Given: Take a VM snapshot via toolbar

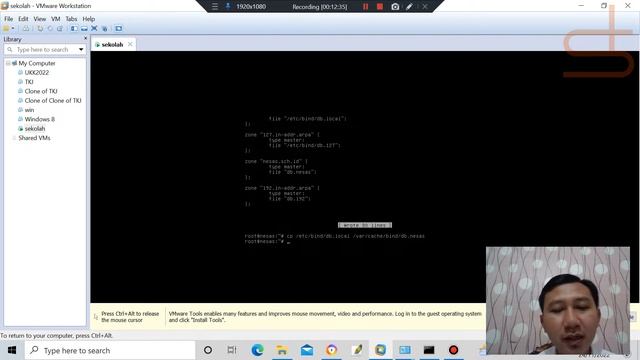Looking at the screenshot, I should point(40,29).
